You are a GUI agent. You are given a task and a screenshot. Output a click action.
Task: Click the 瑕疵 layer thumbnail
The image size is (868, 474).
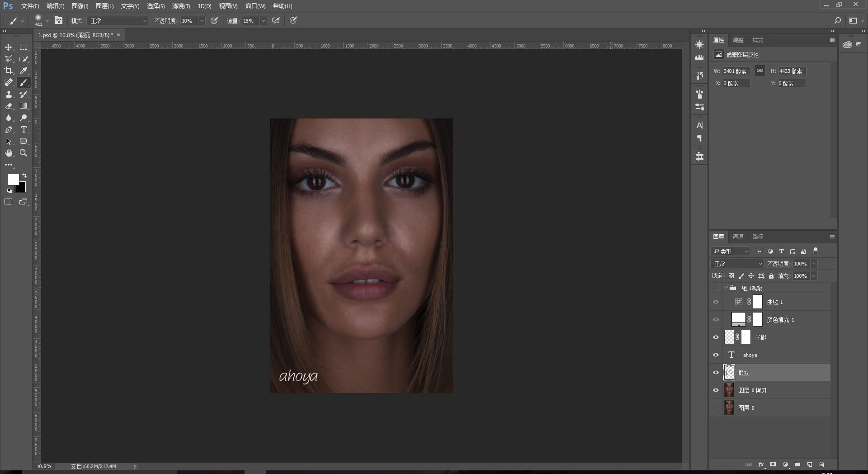coord(729,372)
